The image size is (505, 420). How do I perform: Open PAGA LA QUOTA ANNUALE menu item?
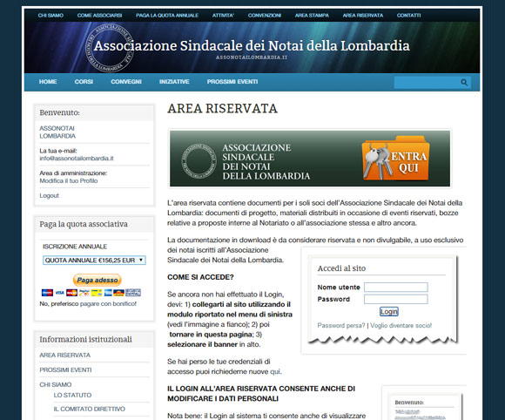[167, 16]
